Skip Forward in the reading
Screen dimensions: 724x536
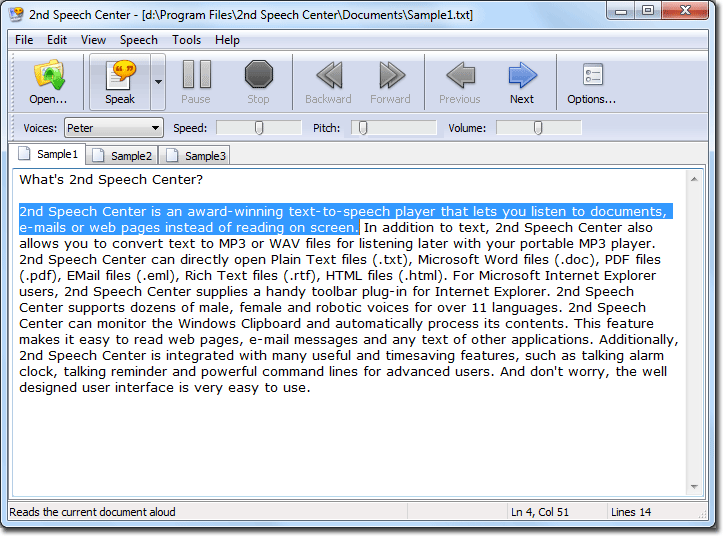[390, 76]
